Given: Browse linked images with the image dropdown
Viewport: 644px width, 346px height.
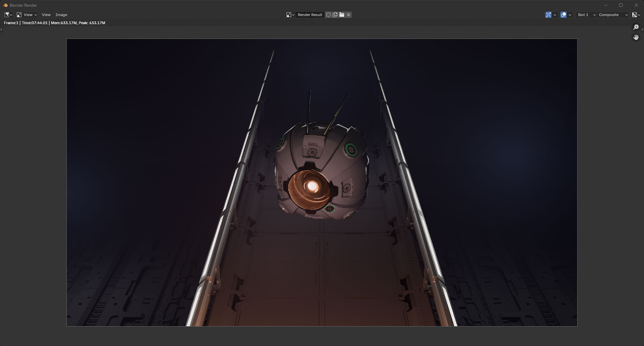Looking at the screenshot, I should tap(290, 15).
